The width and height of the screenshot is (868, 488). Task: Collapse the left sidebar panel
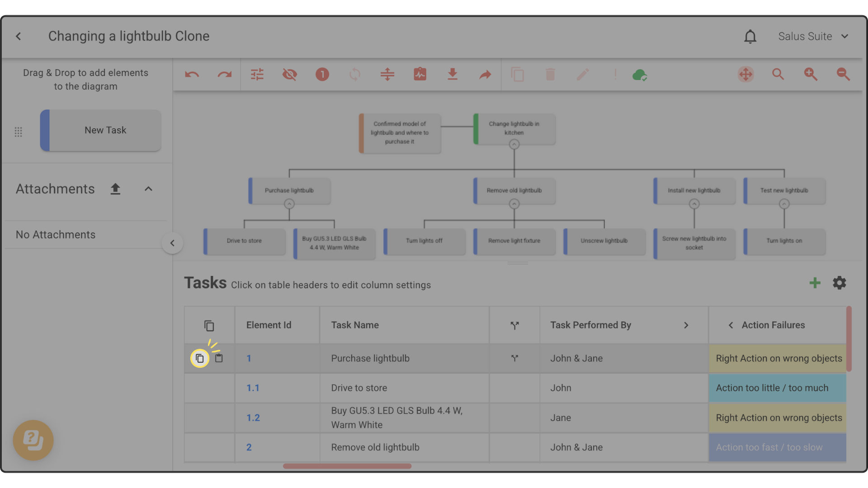click(x=172, y=243)
